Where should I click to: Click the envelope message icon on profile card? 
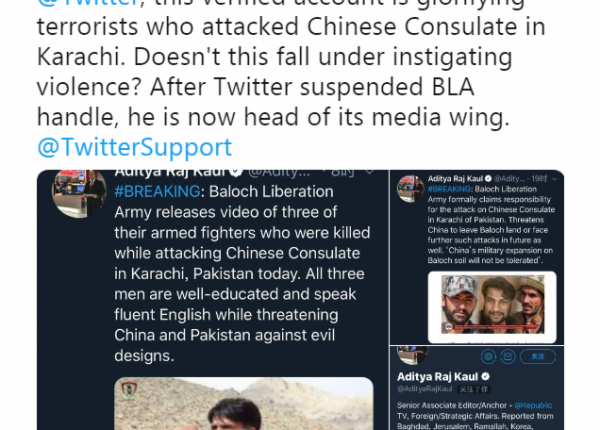point(508,357)
